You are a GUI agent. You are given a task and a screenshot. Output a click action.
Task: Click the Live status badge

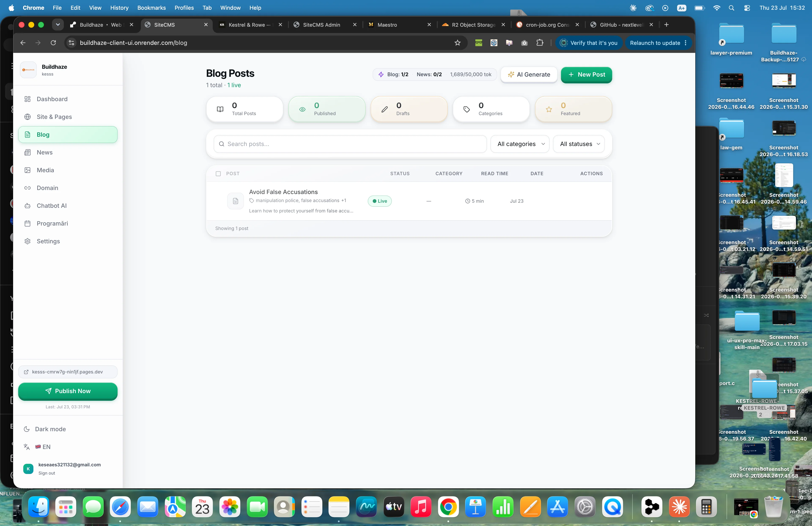(x=379, y=201)
